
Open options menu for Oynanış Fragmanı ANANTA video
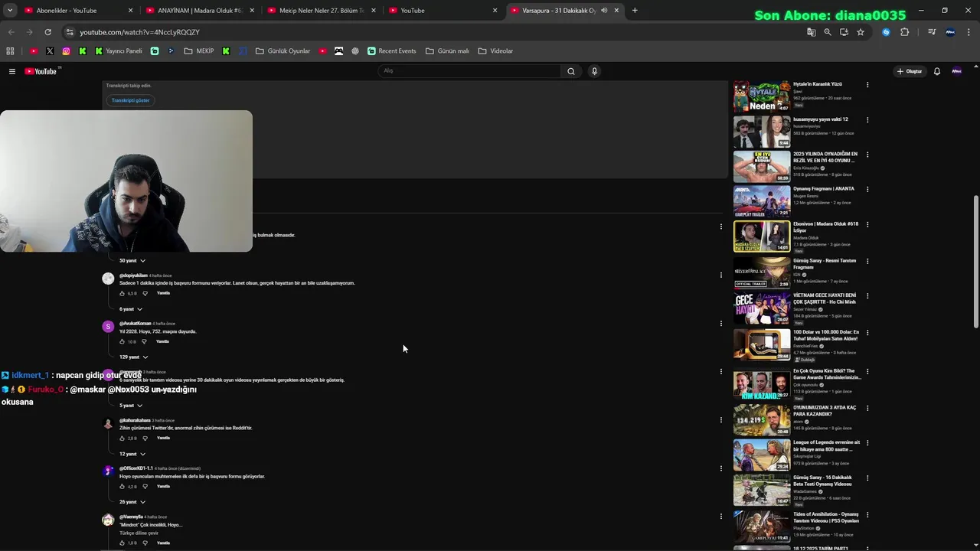[867, 189]
